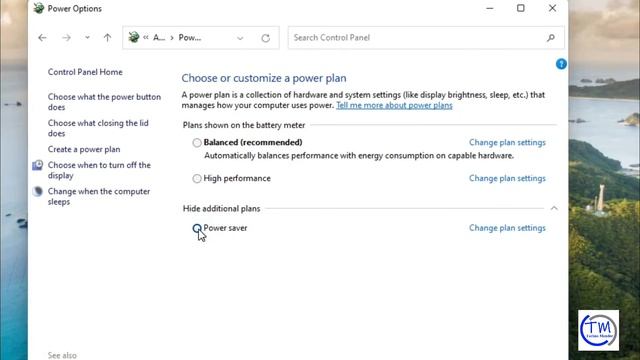
Task: Click the Forward navigation arrow
Action: pyautogui.click(x=66, y=38)
